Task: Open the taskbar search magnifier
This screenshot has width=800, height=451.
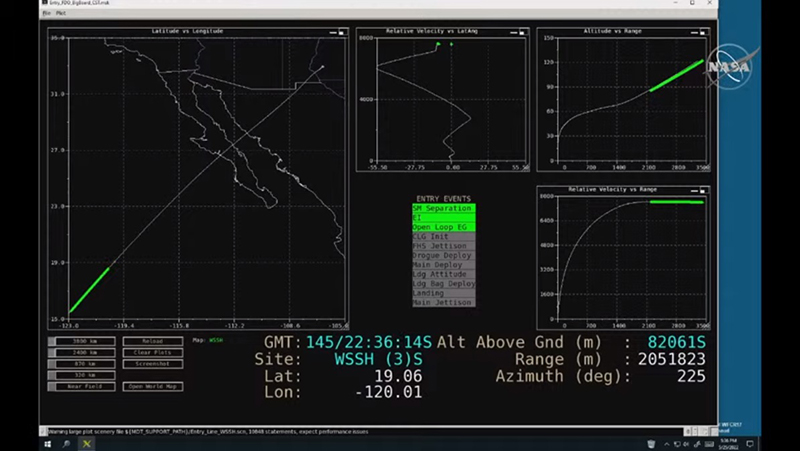Action: click(x=66, y=444)
